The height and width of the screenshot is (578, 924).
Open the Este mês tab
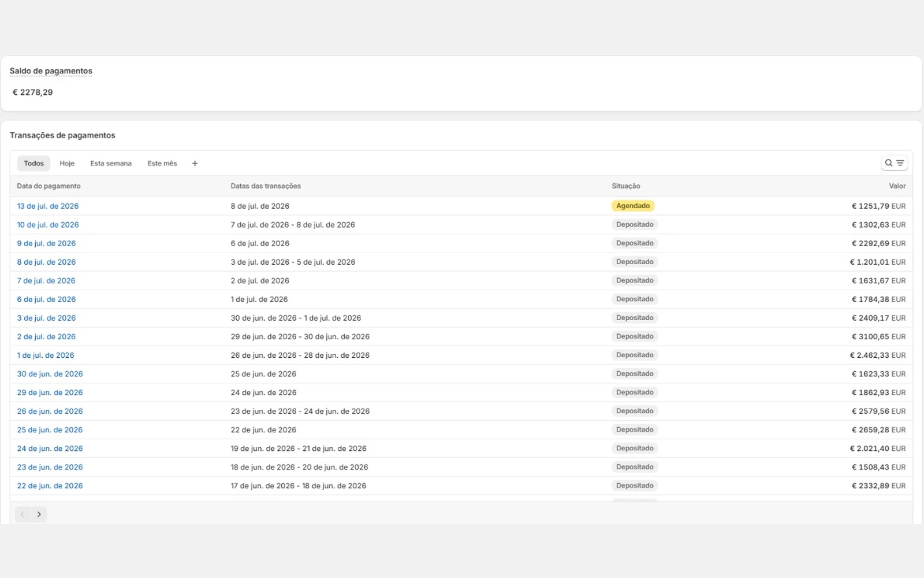[162, 164]
